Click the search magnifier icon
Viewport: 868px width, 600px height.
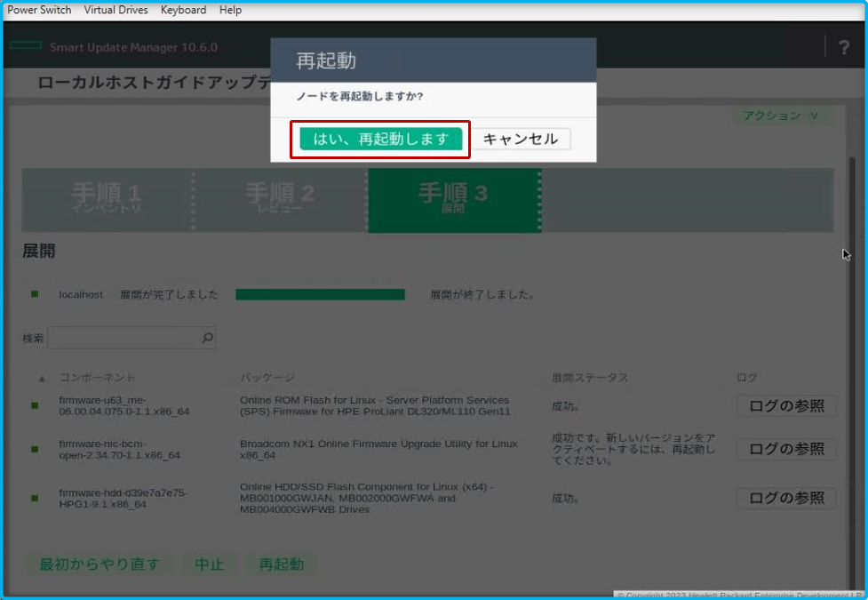coord(206,338)
